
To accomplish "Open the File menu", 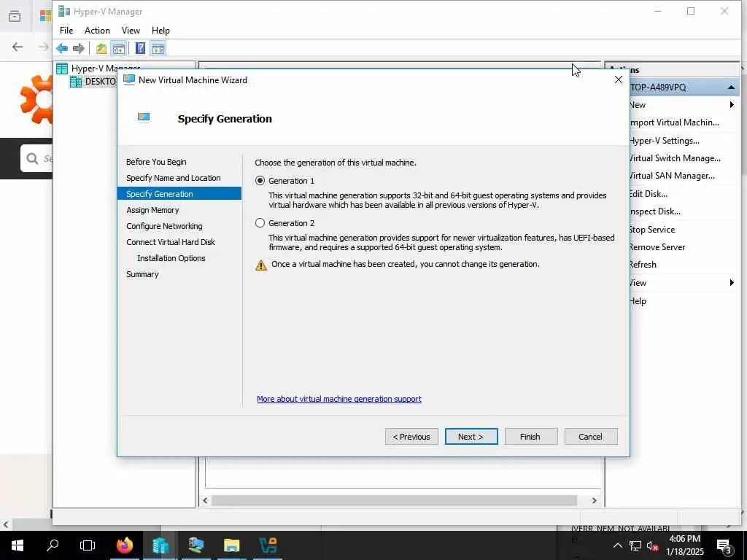I will click(66, 31).
